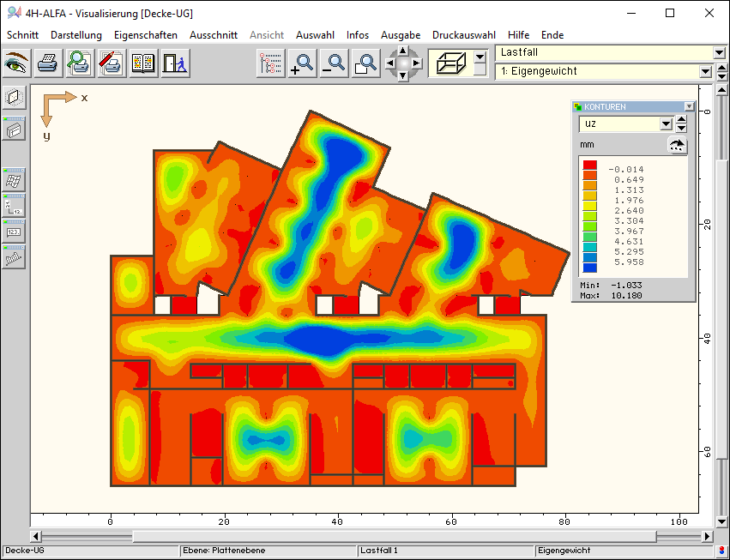Click the zoom out magnifier icon
Viewport: 730px width, 560px height.
coord(334,63)
